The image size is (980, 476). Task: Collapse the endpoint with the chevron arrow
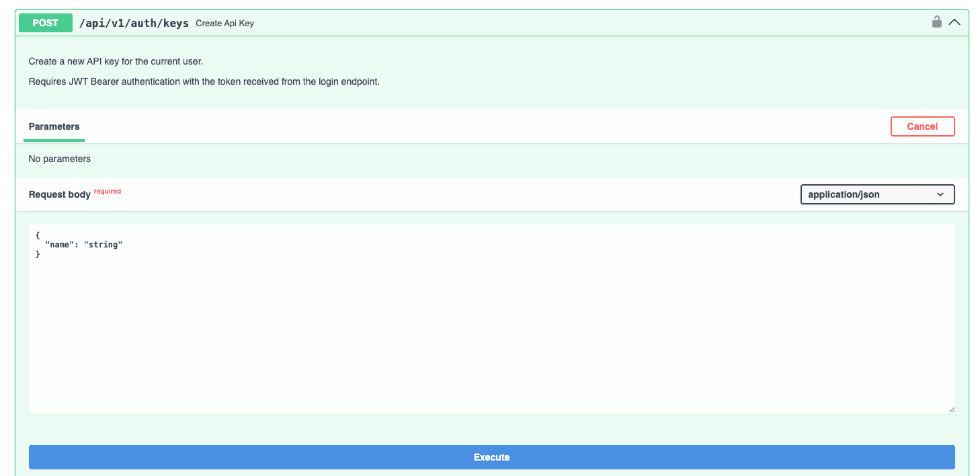[955, 22]
